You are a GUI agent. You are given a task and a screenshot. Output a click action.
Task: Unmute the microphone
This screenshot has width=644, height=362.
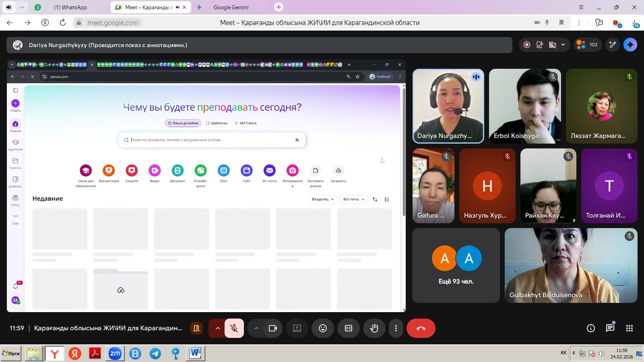coord(234,328)
